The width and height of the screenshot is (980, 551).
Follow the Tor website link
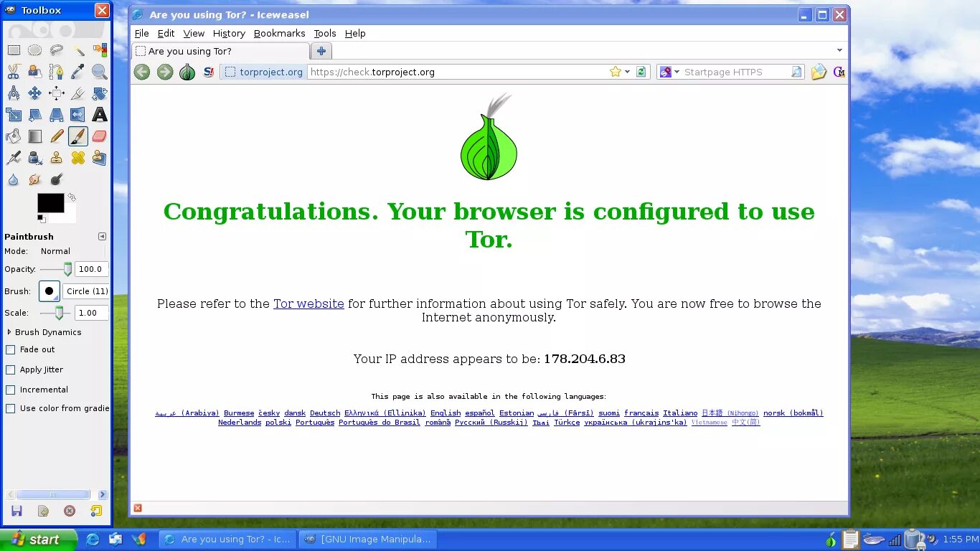308,303
